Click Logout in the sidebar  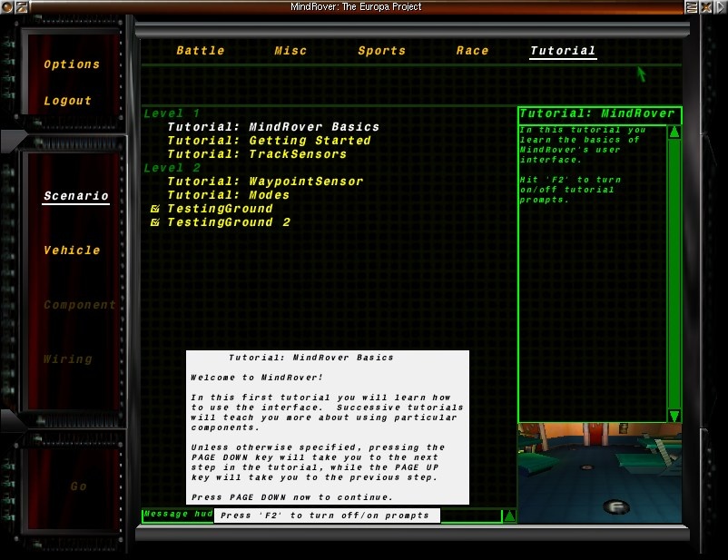pos(67,101)
